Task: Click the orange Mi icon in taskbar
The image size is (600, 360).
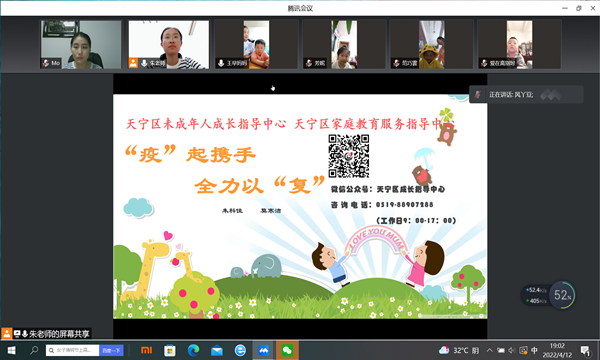Action: click(x=146, y=350)
